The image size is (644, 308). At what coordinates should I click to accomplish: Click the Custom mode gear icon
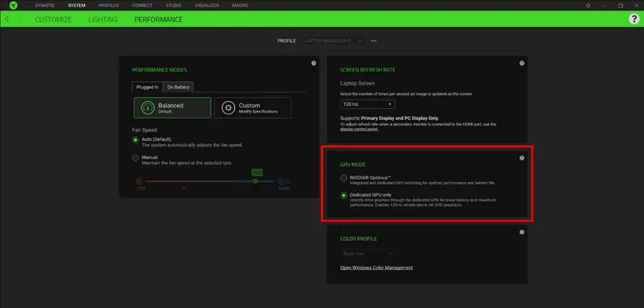coord(229,108)
